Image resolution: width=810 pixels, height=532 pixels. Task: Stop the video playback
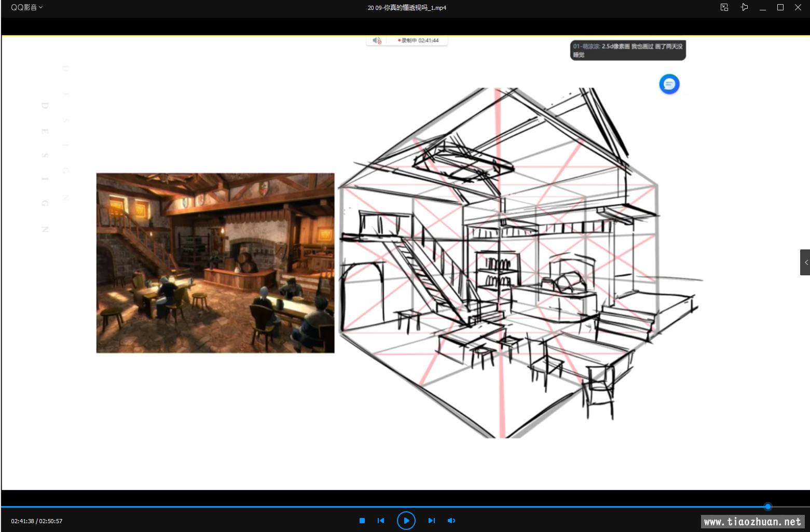tap(362, 521)
